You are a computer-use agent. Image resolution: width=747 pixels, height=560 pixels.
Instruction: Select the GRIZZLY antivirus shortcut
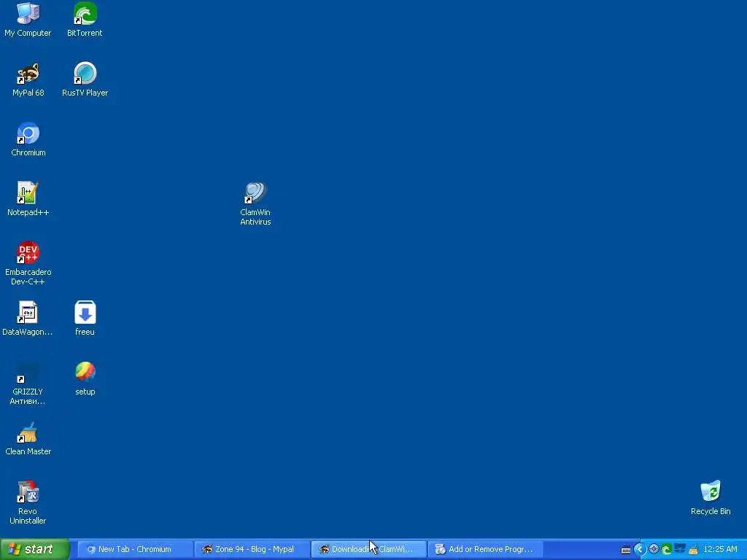[28, 384]
